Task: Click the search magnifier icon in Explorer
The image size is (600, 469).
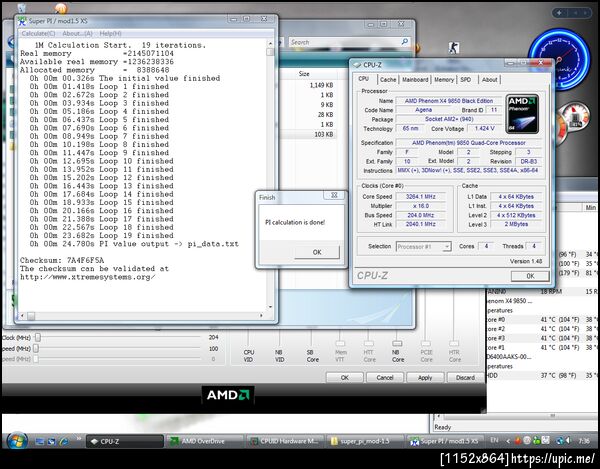Action: [404, 42]
